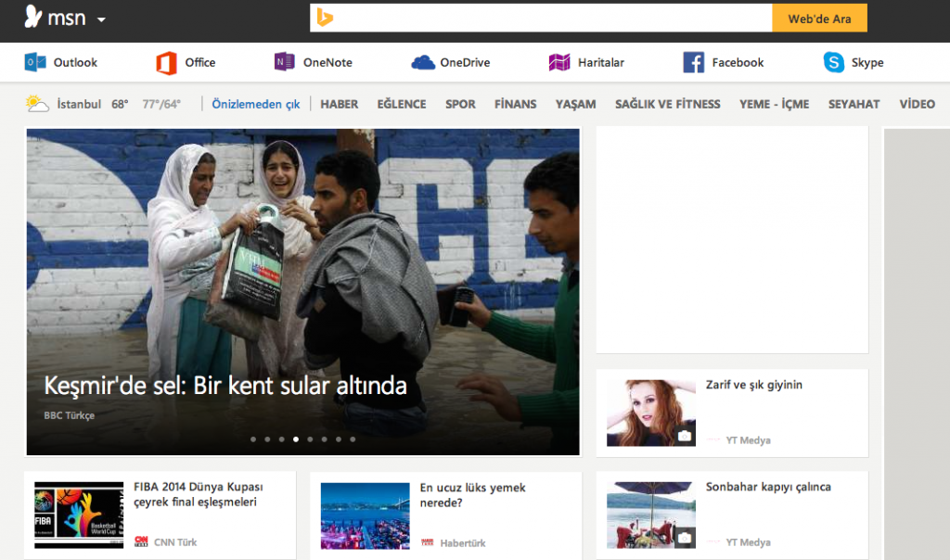Screen dimensions: 950x560
Task: Click the Önizlemeden çık link
Action: [x=255, y=104]
